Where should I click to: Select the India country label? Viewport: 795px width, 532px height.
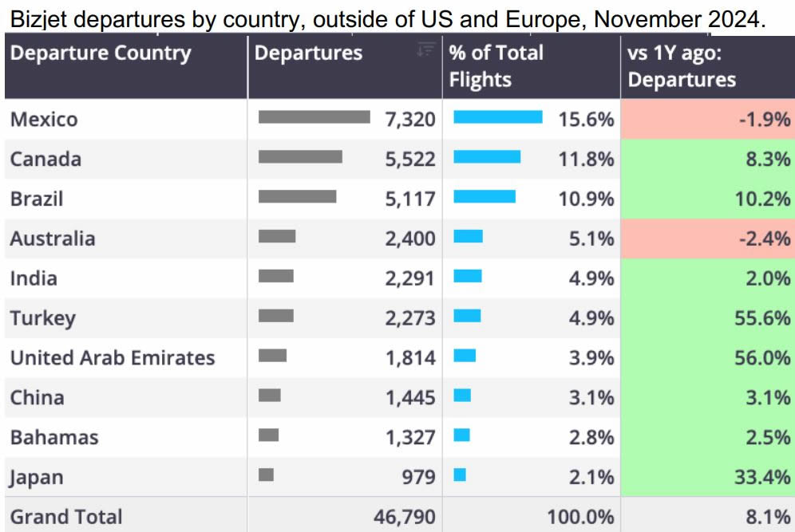coord(34,278)
